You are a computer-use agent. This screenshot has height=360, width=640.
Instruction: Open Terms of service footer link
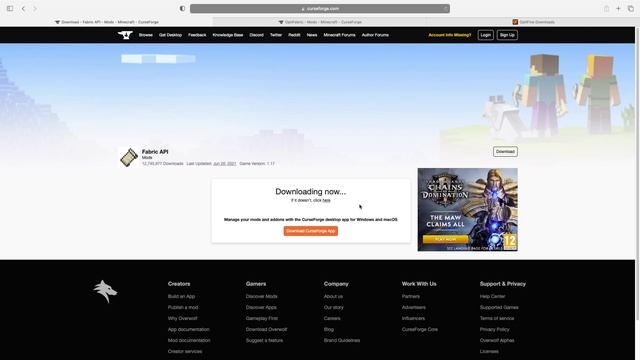(497, 318)
